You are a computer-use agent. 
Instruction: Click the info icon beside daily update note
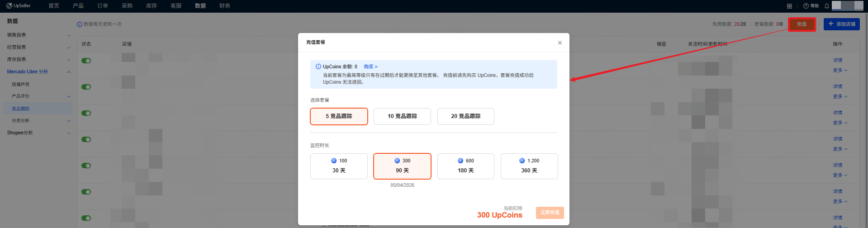point(80,24)
